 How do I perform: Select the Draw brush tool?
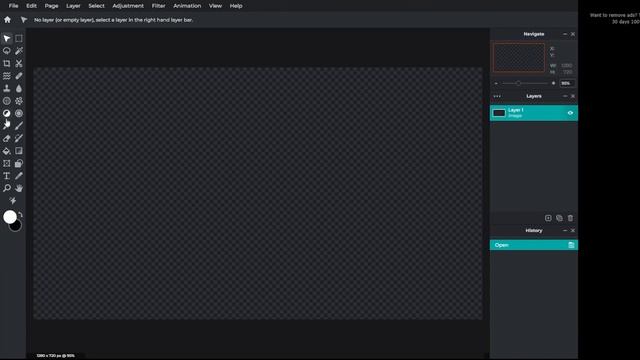[19, 126]
